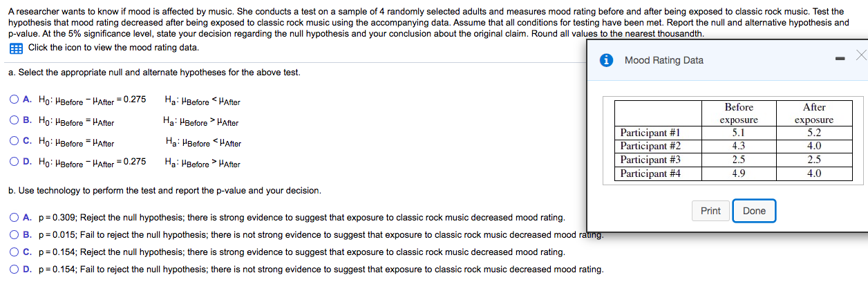Pick option C with Ha Before < After
868x282 pixels.
pos(15,141)
